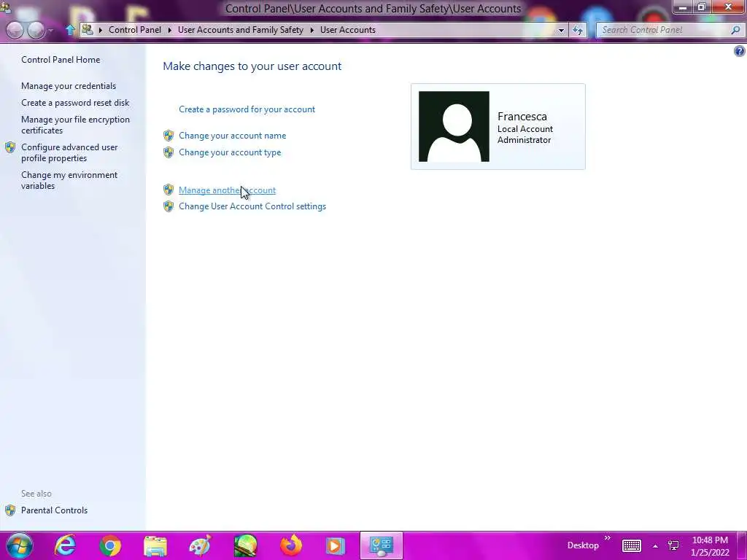Go to Control Panel Home
The height and width of the screenshot is (560, 747).
[61, 60]
